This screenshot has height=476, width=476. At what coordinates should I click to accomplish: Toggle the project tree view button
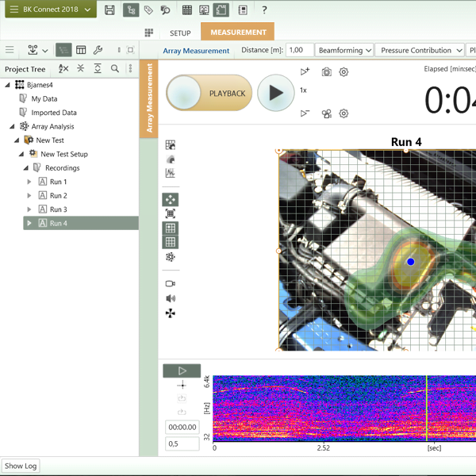click(x=63, y=50)
